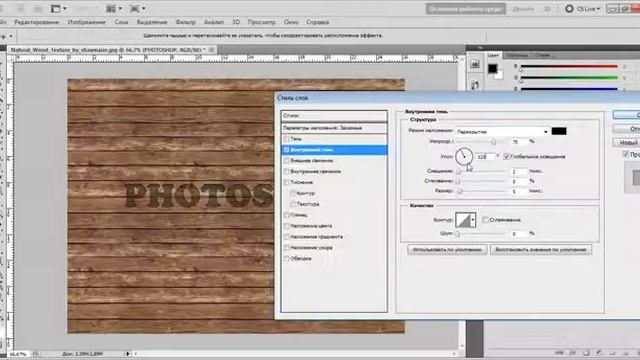Open the Справка menu
This screenshot has width=640, height=360.
click(x=318, y=22)
